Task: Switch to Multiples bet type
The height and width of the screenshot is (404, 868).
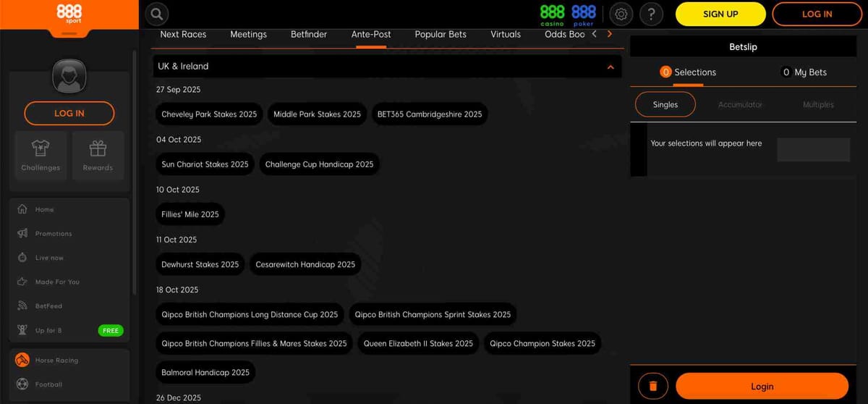Action: [818, 104]
